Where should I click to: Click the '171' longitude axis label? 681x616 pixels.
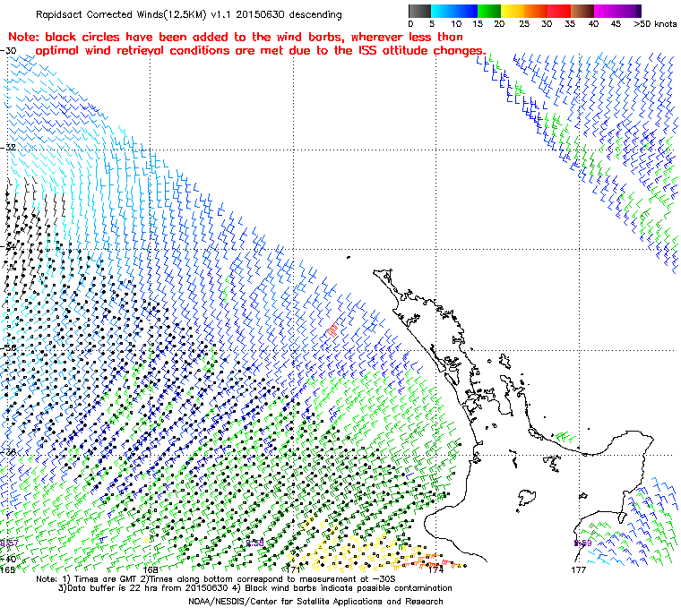click(x=294, y=569)
